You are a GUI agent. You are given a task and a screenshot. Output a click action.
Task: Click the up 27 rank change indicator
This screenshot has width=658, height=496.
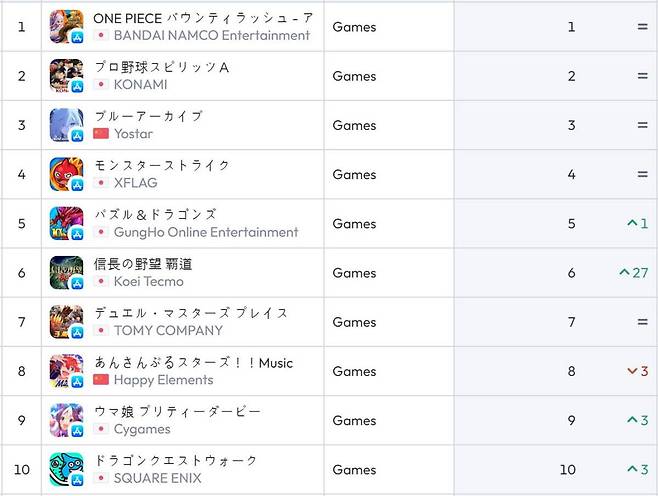[633, 273]
